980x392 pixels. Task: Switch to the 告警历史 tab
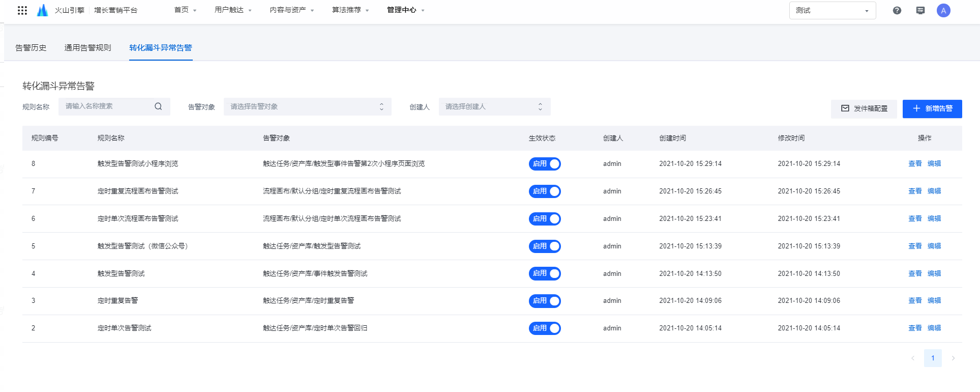[x=31, y=48]
